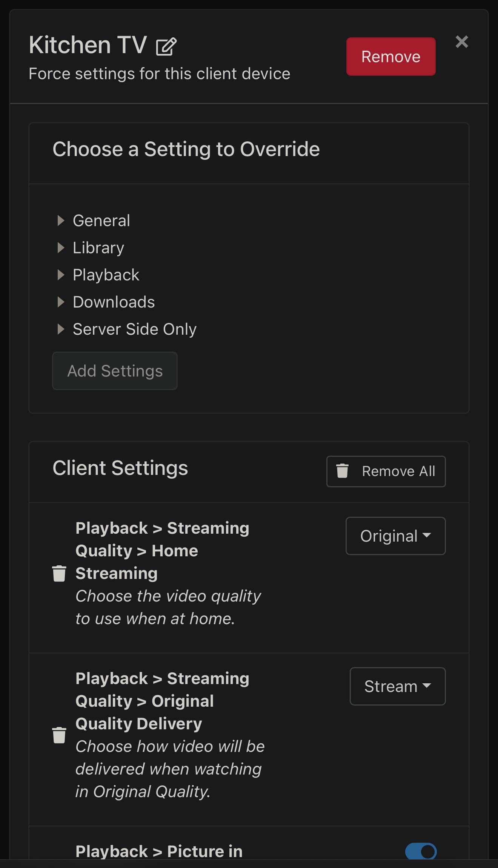Select the Playback category label

(106, 275)
